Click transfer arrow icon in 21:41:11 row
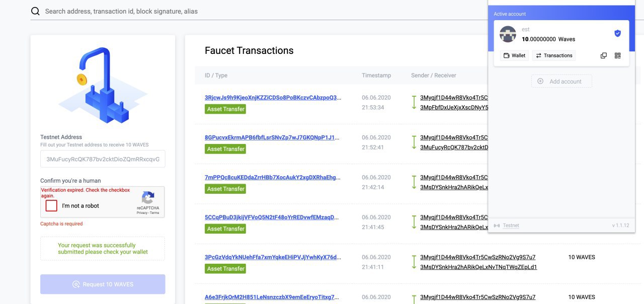This screenshot has width=644, height=304. pyautogui.click(x=414, y=262)
